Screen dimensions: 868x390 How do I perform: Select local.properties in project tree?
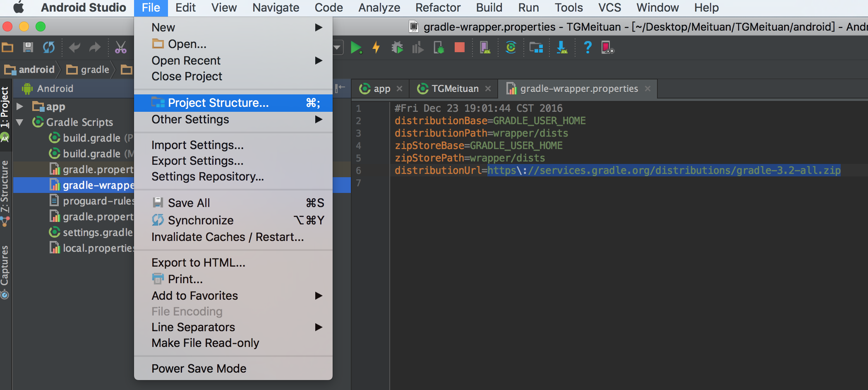pos(92,248)
